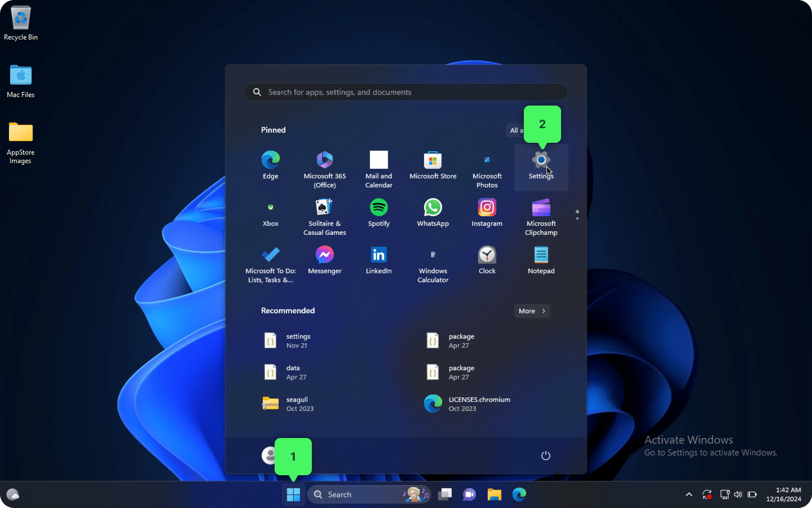Launch the Xbox app
This screenshot has height=508, width=812.
(271, 213)
